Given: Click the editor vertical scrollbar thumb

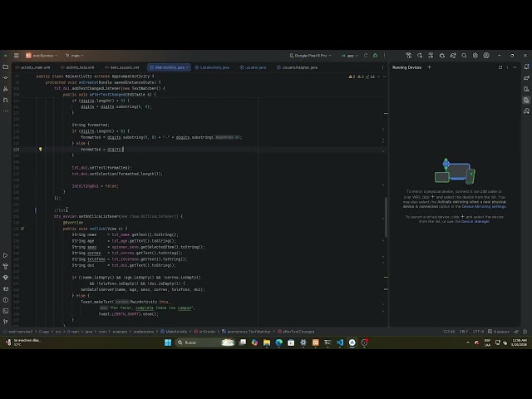Looking at the screenshot, I should tap(386, 217).
